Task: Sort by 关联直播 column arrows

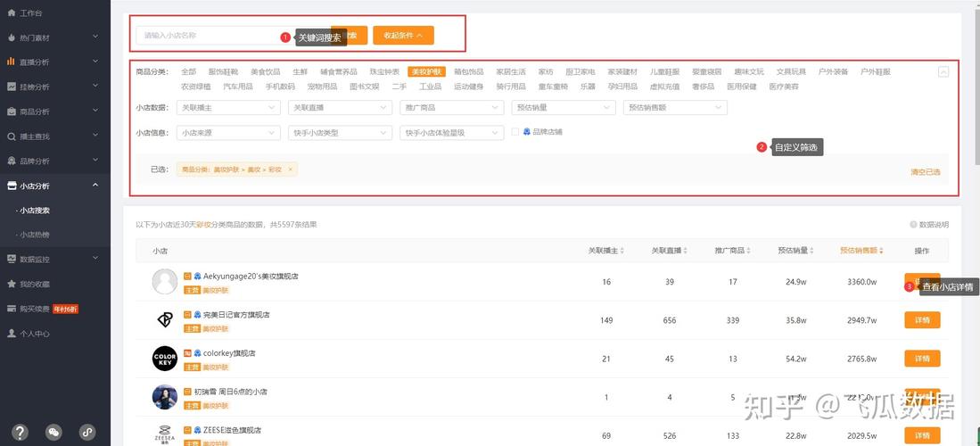Action: tap(685, 251)
